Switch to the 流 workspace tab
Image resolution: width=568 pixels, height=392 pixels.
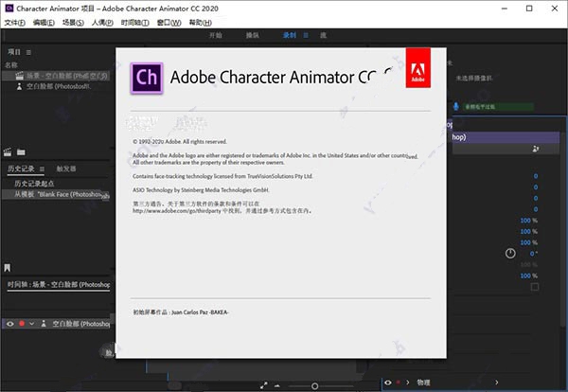pyautogui.click(x=323, y=35)
